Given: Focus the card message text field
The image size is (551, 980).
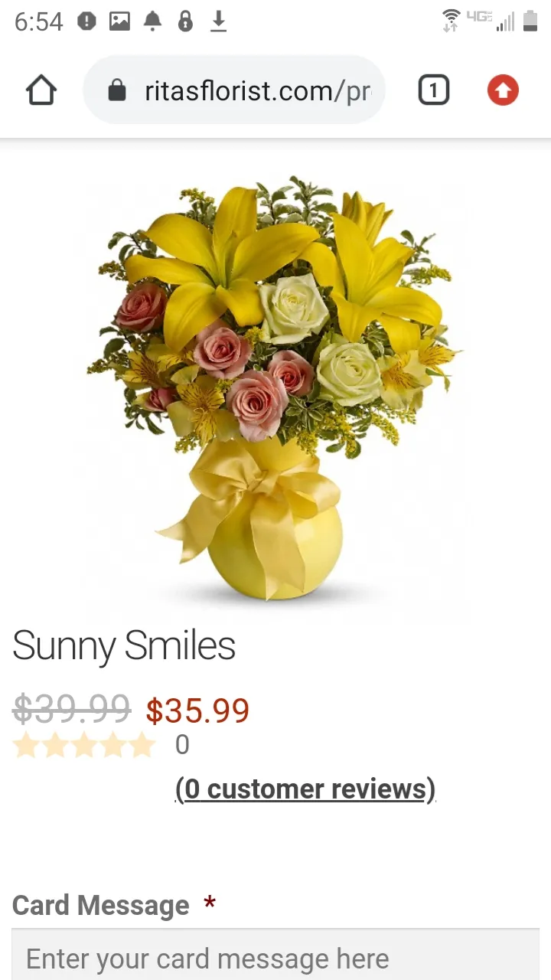Looking at the screenshot, I should (x=275, y=955).
